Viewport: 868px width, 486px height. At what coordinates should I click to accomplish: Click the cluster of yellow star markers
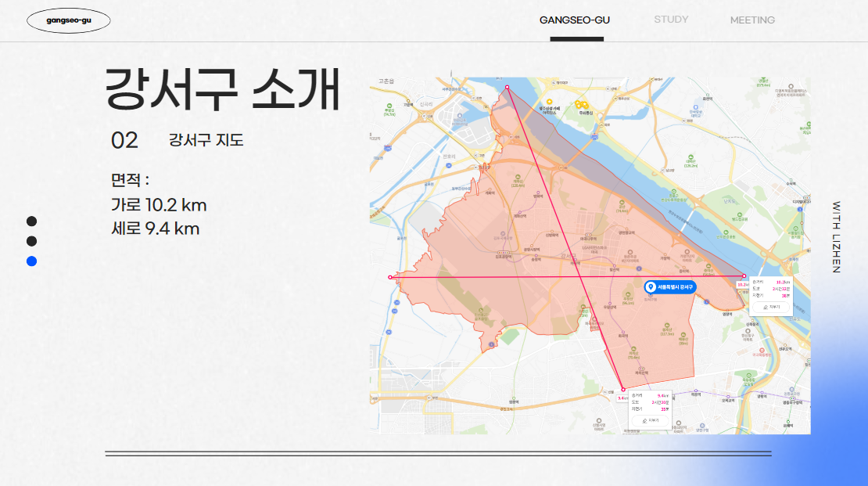(x=581, y=105)
